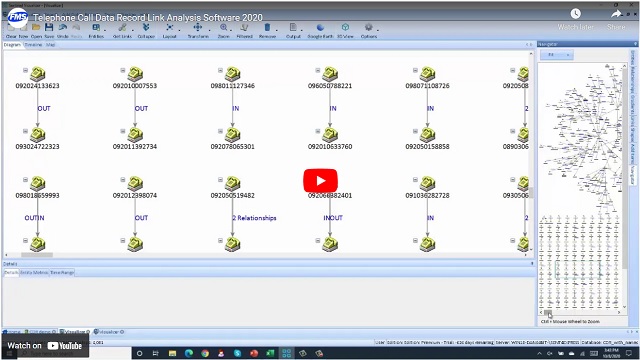Click the Entities toolbar icon

point(96,27)
